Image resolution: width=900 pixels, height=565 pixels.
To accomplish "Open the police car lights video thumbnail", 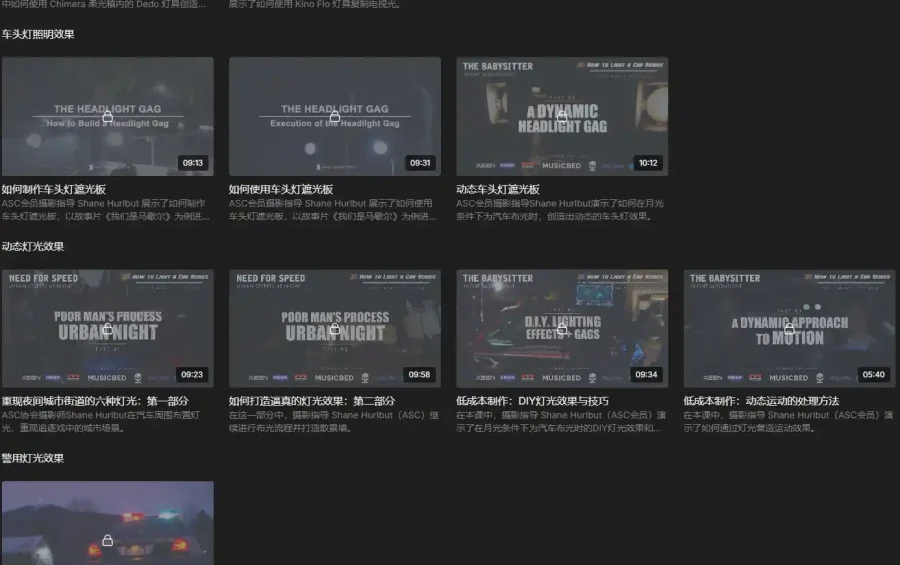I will tap(107, 523).
